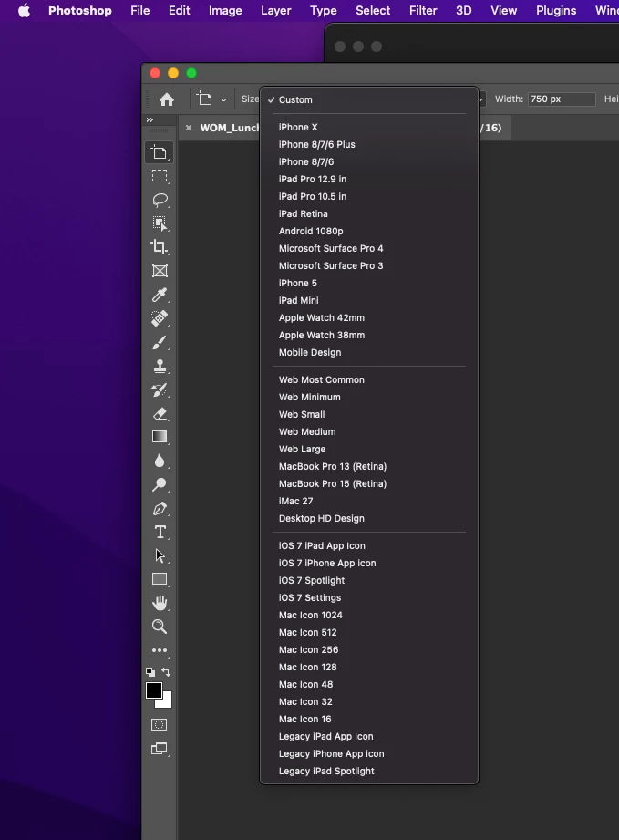
Task: Select the Pen tool
Action: [x=159, y=508]
